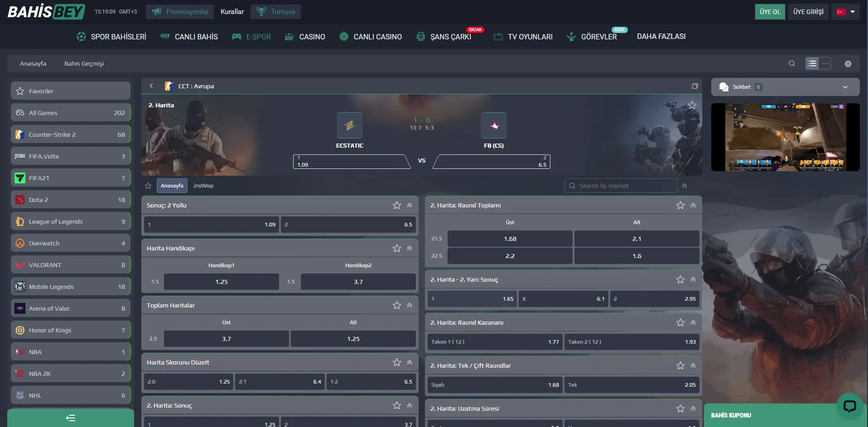The height and width of the screenshot is (427, 868).
Task: Open the search magnifier in toolbar
Action: coord(792,64)
